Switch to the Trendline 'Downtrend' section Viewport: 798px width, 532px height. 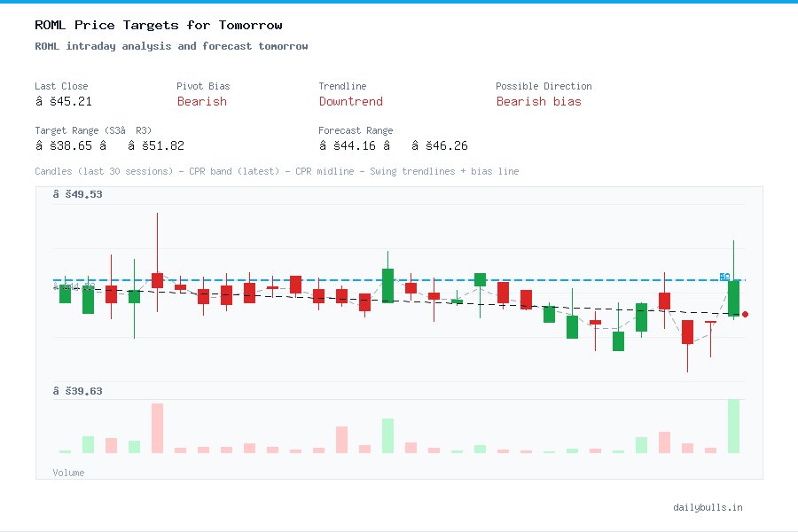tap(351, 102)
